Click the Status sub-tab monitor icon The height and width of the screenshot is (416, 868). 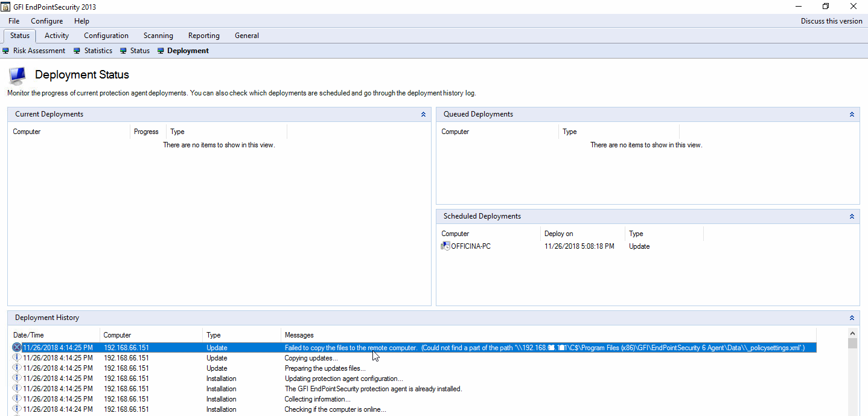(x=124, y=51)
